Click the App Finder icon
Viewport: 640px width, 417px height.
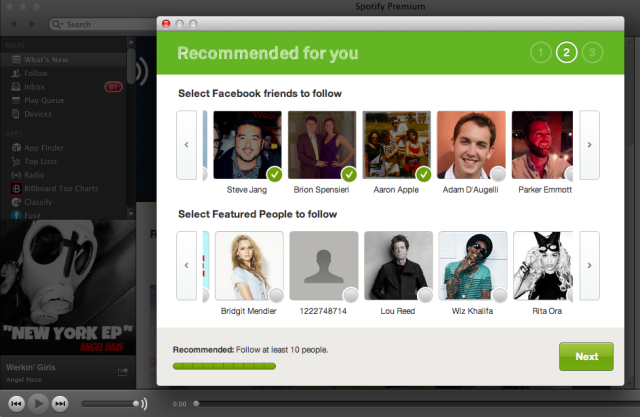[16, 148]
